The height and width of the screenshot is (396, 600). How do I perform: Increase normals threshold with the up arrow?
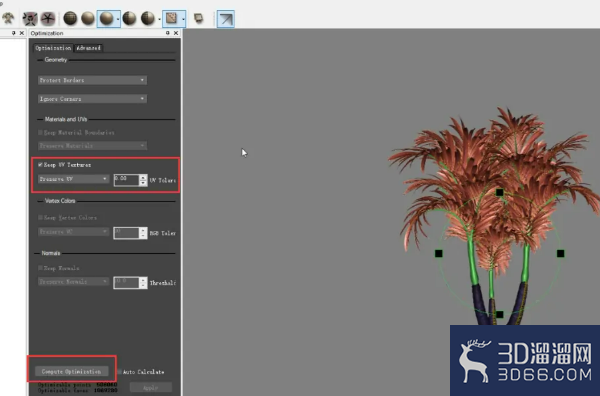point(143,280)
